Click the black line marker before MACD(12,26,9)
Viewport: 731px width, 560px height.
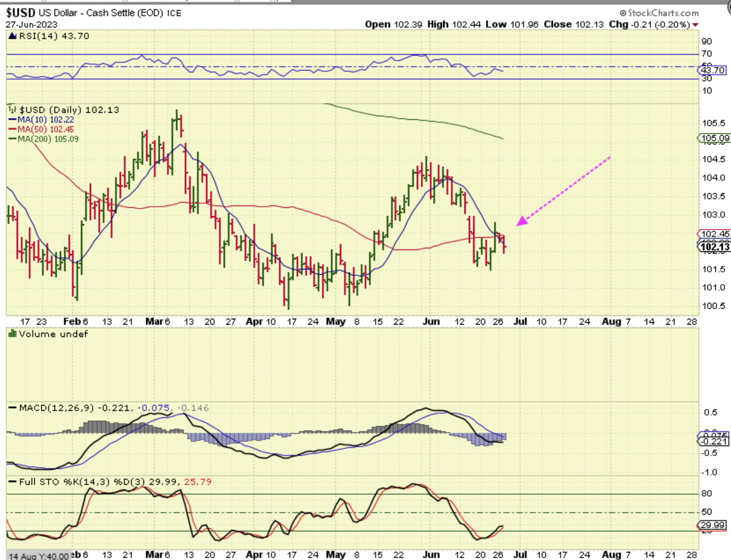12,408
